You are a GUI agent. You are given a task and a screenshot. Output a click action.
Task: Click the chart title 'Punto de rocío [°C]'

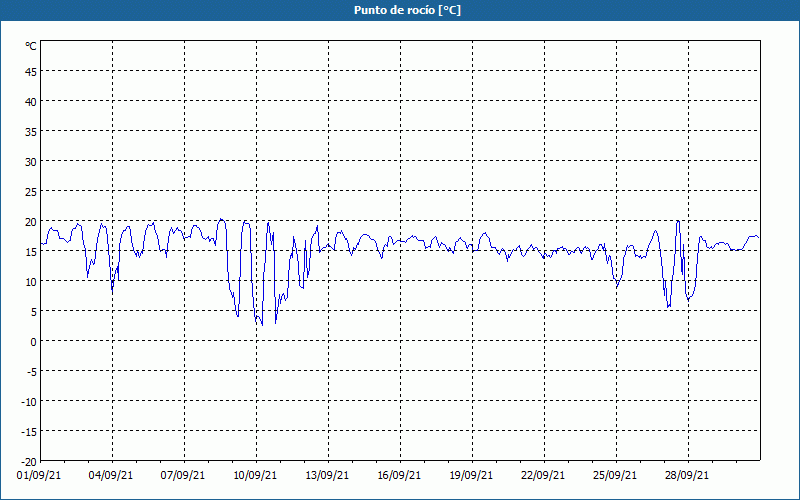[x=407, y=10]
